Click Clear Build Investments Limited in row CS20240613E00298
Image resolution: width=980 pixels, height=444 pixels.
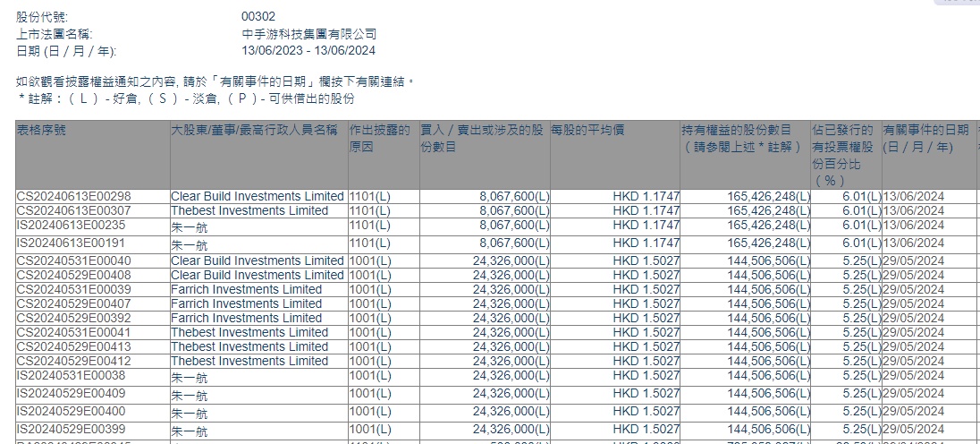(258, 196)
